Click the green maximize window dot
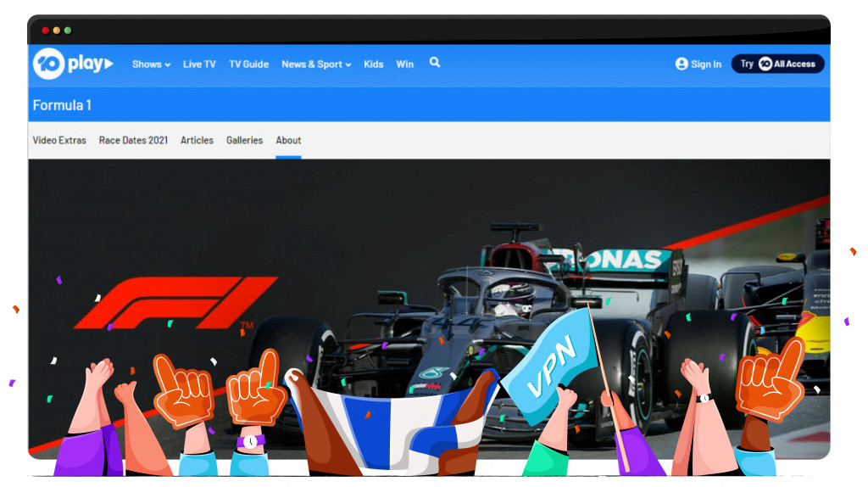Screen dimensions: 868x487 (68, 31)
